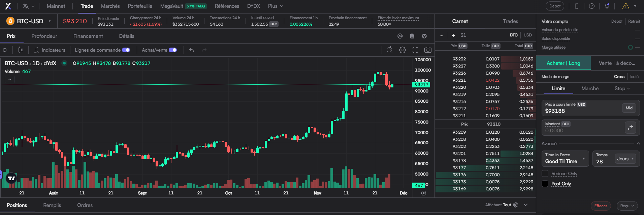Image resolution: width=644 pixels, height=215 pixels.
Task: Click the Bitcoin coin icon
Action: pyautogui.click(x=10, y=21)
